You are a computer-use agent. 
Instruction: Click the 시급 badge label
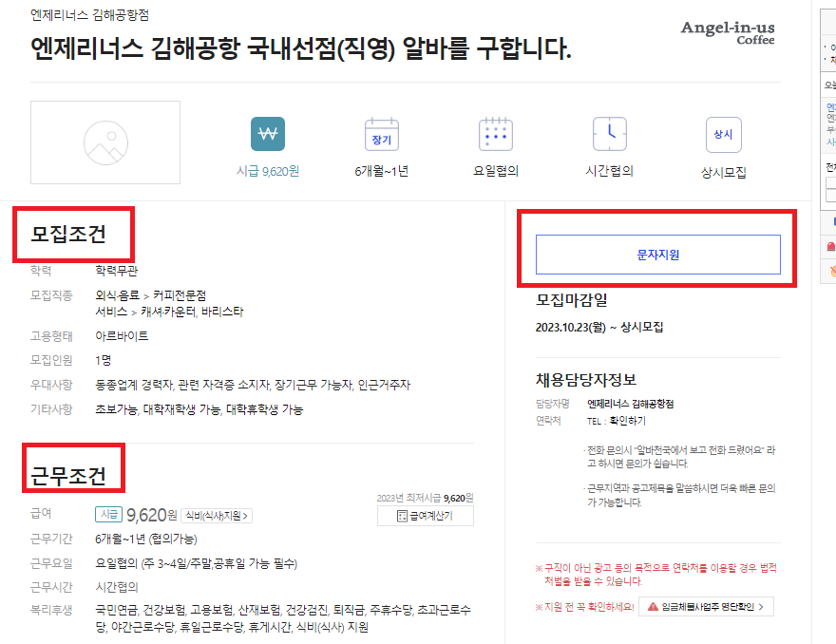(108, 514)
